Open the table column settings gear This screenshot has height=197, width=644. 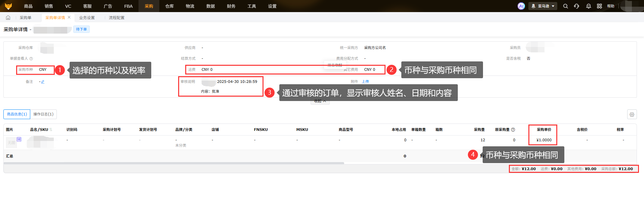[632, 114]
